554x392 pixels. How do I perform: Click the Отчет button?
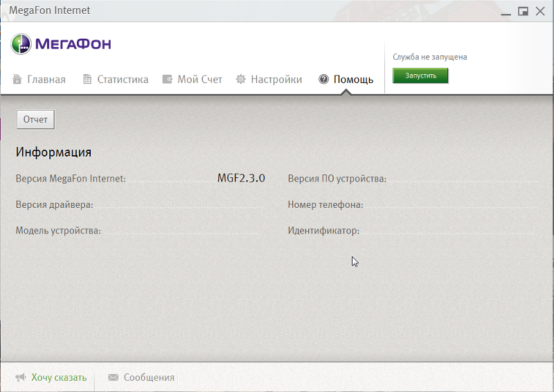click(x=35, y=120)
